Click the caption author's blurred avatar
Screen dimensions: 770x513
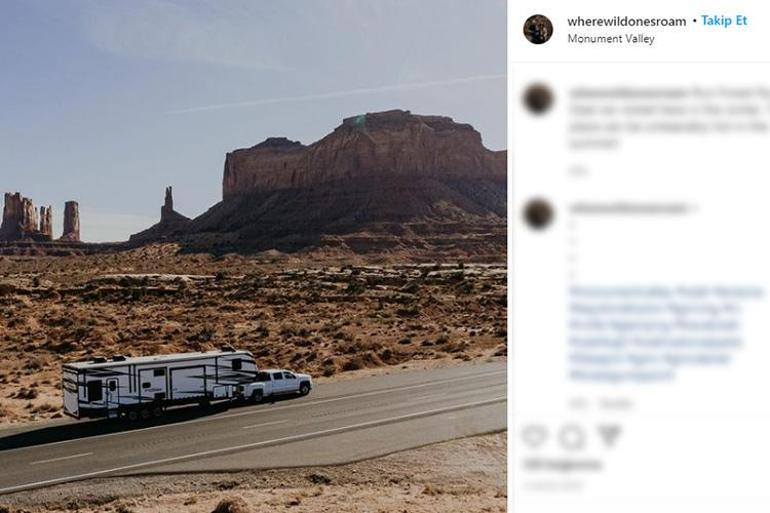(x=538, y=99)
